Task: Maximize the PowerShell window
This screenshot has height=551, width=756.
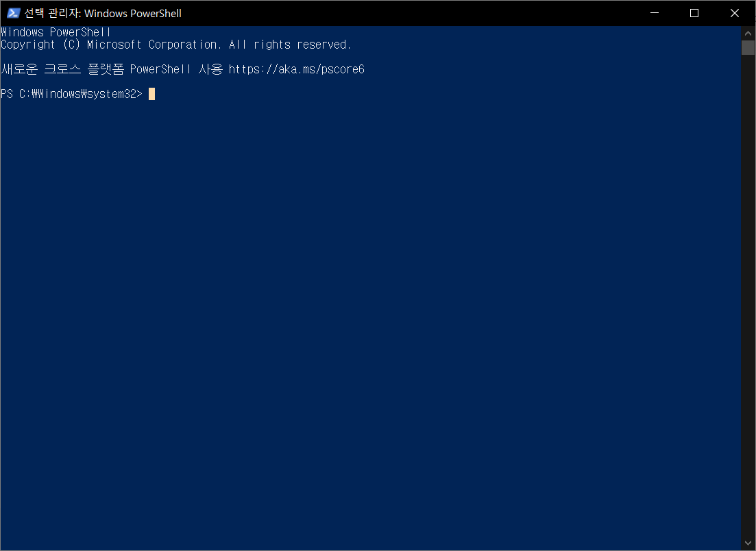Action: point(694,13)
